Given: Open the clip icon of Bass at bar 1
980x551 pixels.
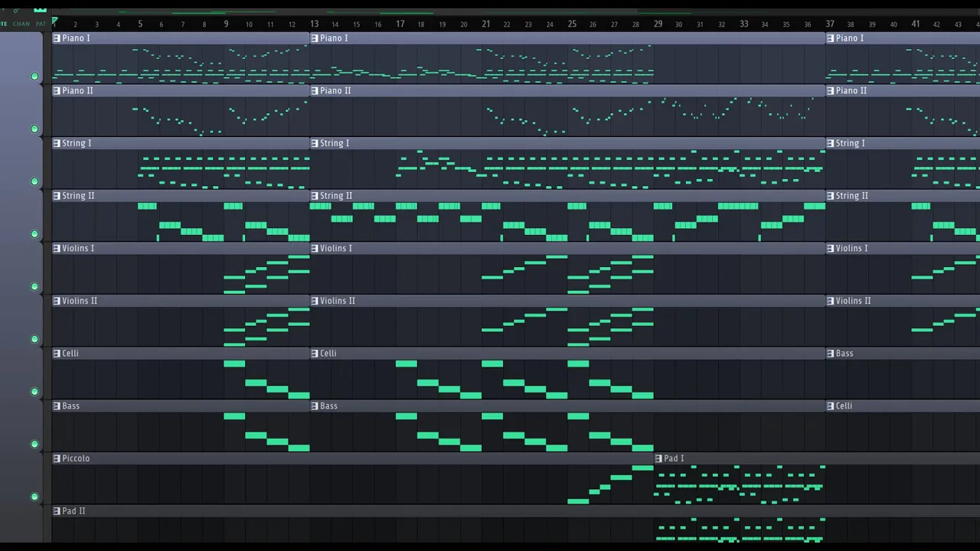Looking at the screenshot, I should tap(57, 406).
